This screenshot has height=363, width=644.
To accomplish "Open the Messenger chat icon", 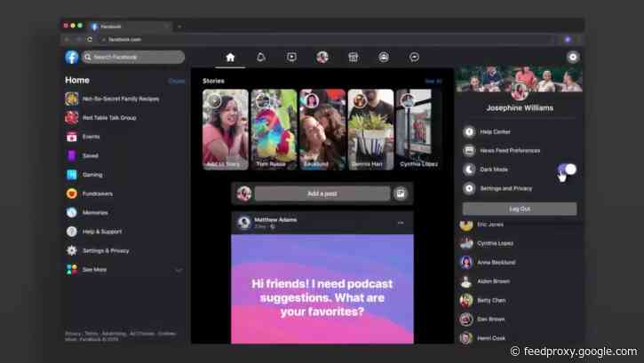I will coord(415,58).
